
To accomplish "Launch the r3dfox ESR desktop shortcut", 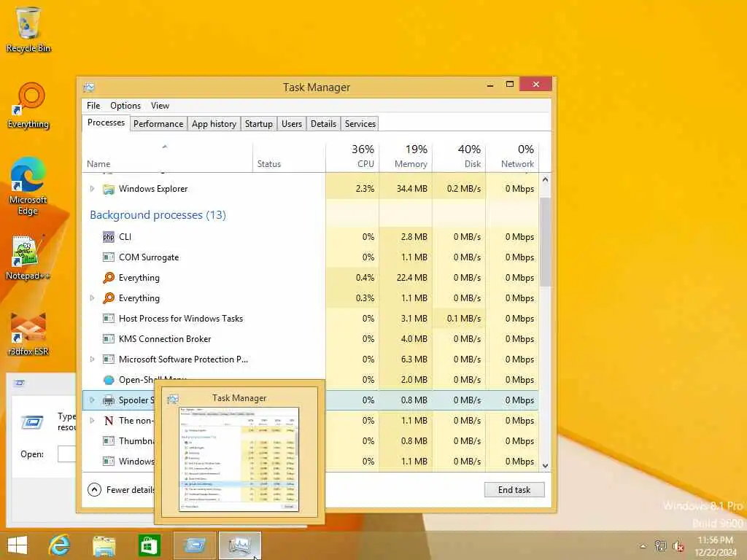I will [28, 333].
